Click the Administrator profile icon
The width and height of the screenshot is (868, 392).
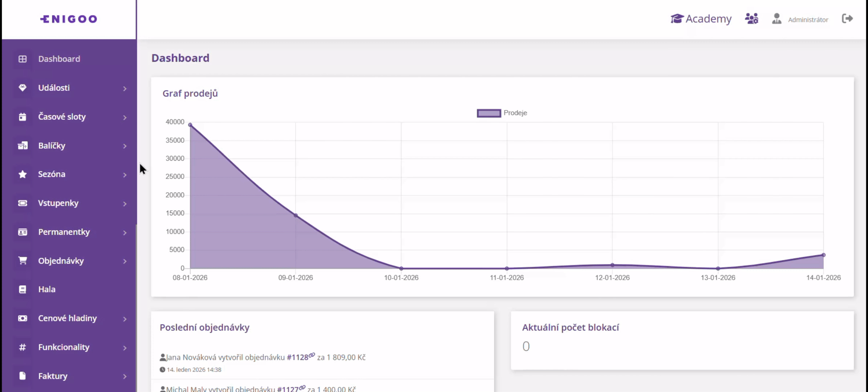776,19
